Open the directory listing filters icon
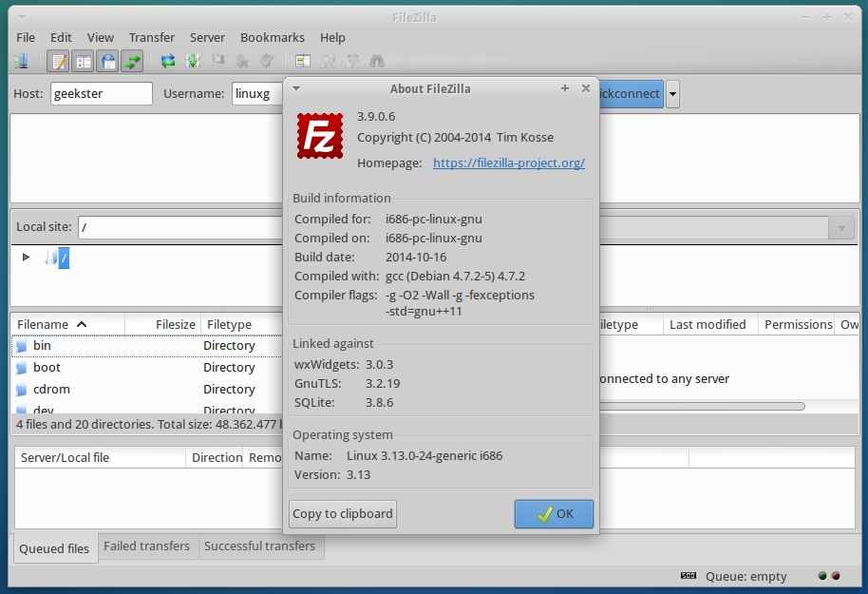Image resolution: width=868 pixels, height=594 pixels. (303, 61)
